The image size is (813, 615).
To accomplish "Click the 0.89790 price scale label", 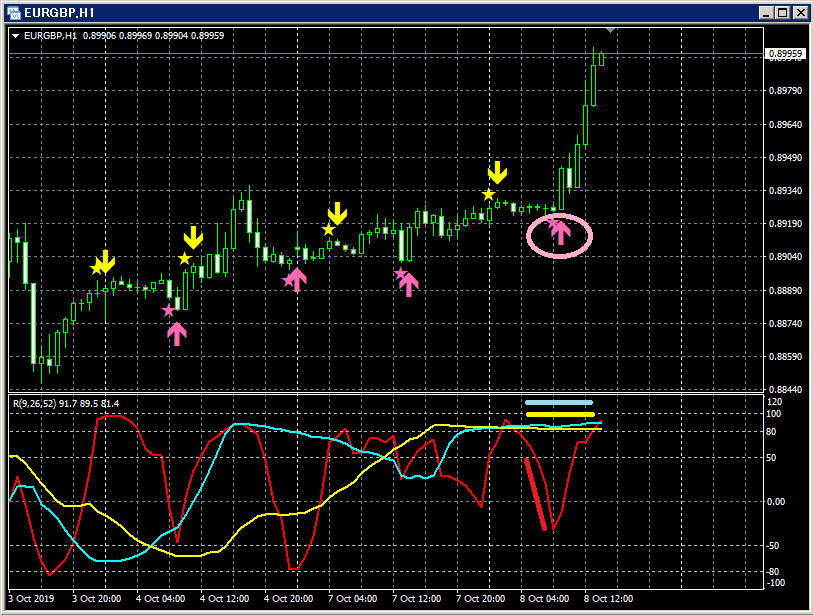I will [x=785, y=91].
